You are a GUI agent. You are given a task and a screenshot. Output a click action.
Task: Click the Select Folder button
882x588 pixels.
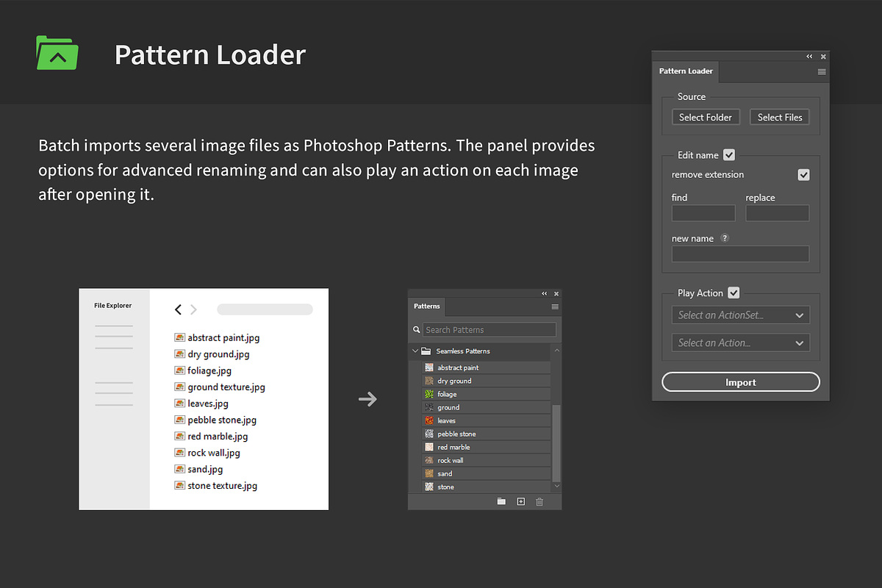[705, 117]
